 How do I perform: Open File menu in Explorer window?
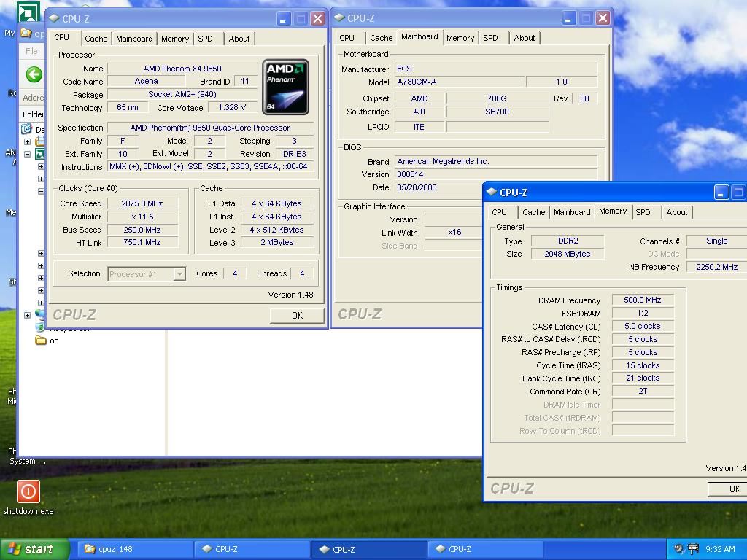(31, 51)
